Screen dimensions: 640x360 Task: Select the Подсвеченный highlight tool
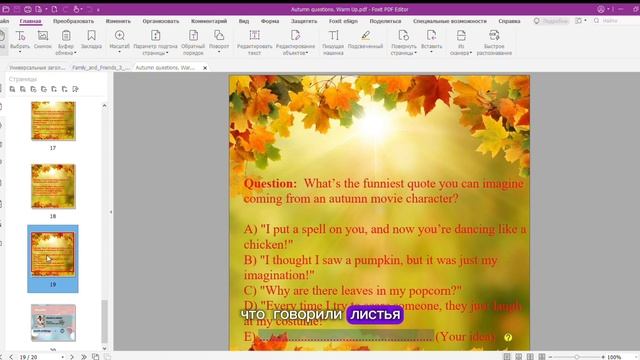365,36
